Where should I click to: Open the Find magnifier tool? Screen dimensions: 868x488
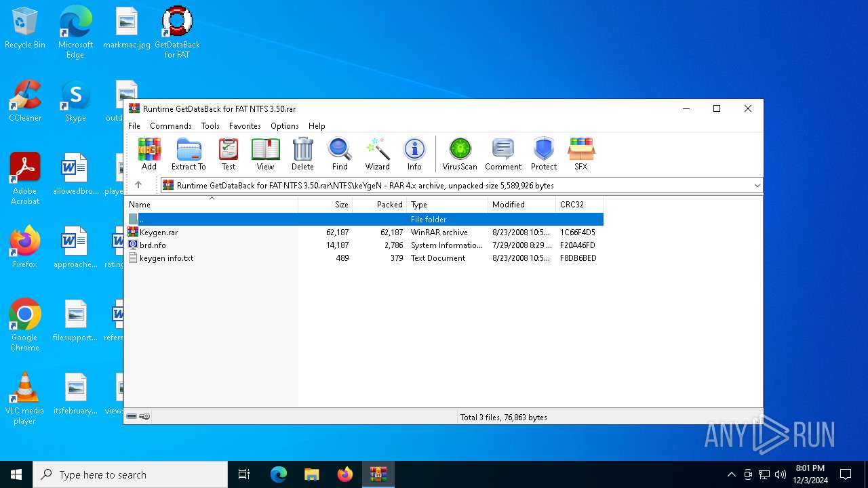[x=340, y=155]
